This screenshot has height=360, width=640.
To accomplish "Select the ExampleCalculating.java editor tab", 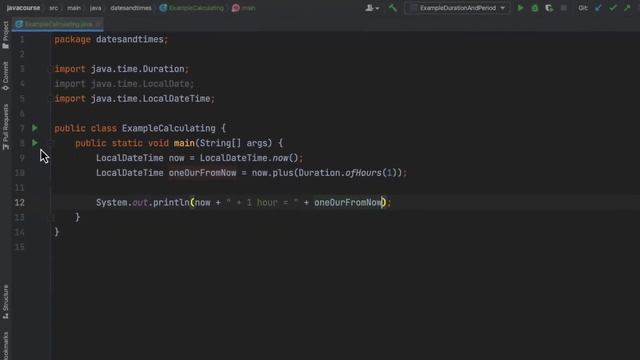I will click(58, 24).
